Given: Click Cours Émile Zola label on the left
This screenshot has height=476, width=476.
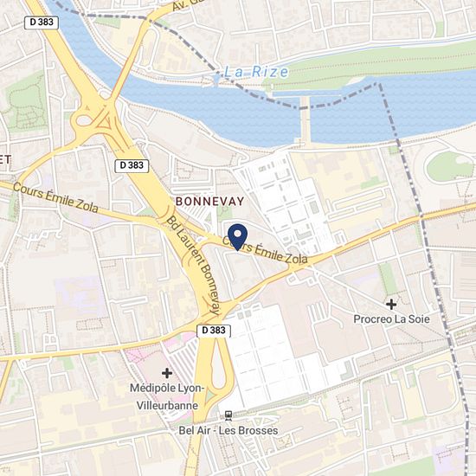Looking at the screenshot, I should click(55, 197).
